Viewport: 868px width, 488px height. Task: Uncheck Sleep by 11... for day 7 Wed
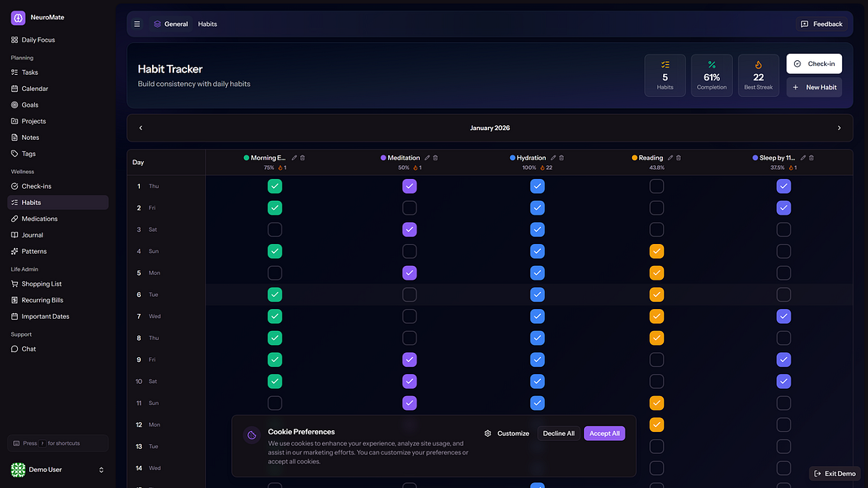coord(784,316)
